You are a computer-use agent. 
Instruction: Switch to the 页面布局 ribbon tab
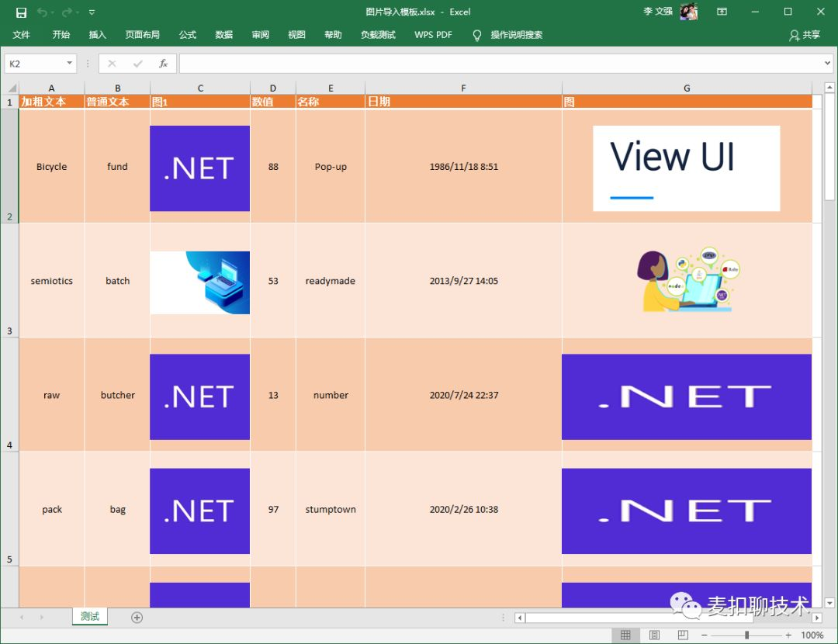tap(142, 35)
